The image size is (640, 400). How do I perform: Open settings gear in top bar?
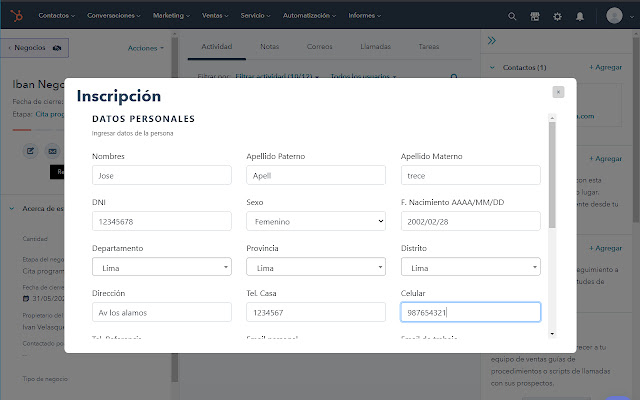click(x=557, y=16)
